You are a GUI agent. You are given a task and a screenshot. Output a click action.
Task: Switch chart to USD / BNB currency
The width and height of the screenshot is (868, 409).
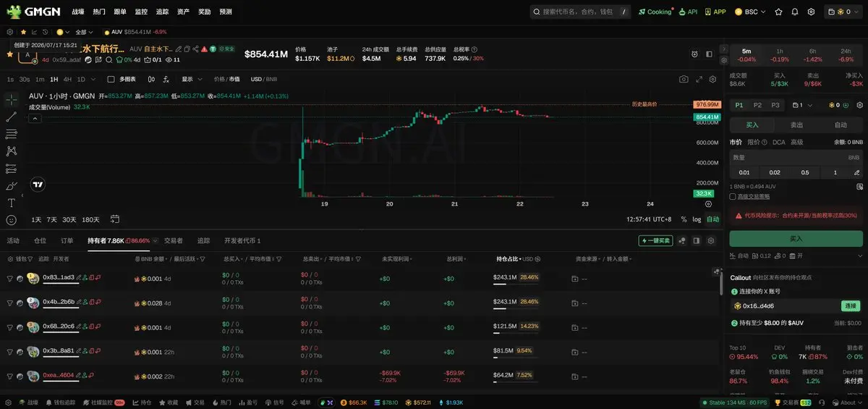263,79
